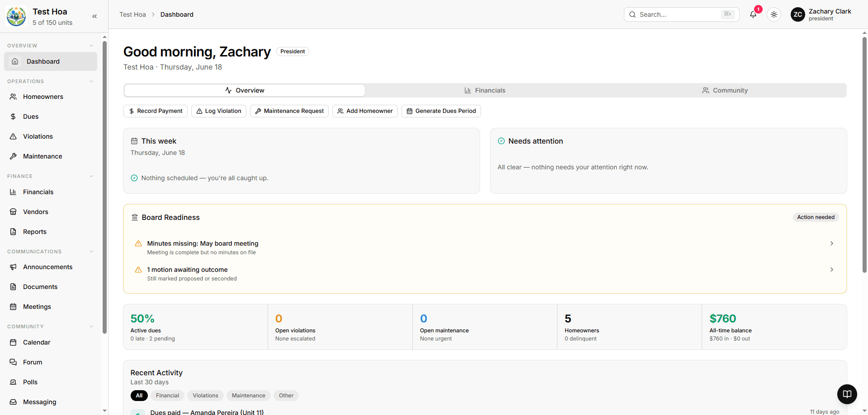This screenshot has height=415, width=868.
Task: Click the Announcements megaphone icon
Action: point(13,267)
